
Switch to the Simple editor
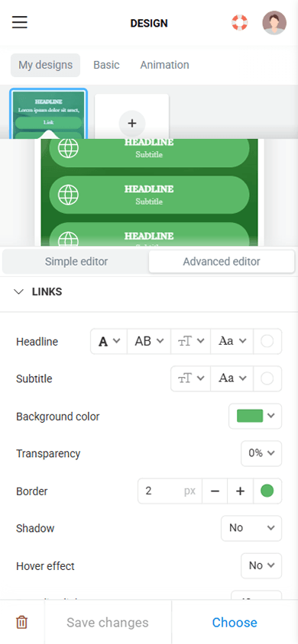point(76,262)
